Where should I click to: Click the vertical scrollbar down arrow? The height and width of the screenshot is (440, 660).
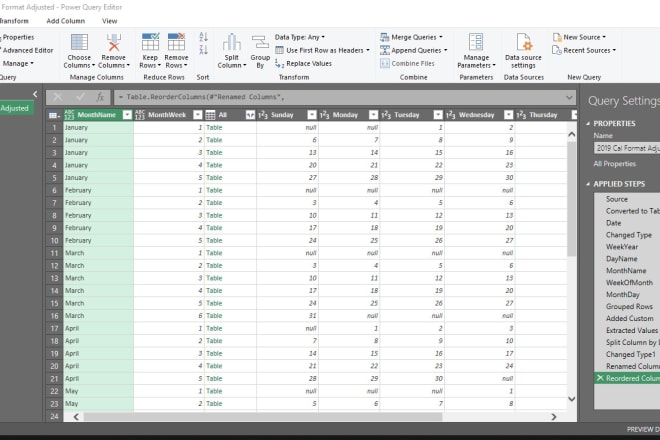[x=572, y=399]
